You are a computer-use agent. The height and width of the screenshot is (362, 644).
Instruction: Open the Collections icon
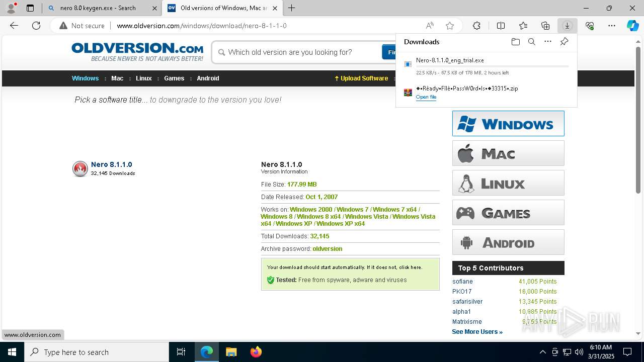pos(545,26)
